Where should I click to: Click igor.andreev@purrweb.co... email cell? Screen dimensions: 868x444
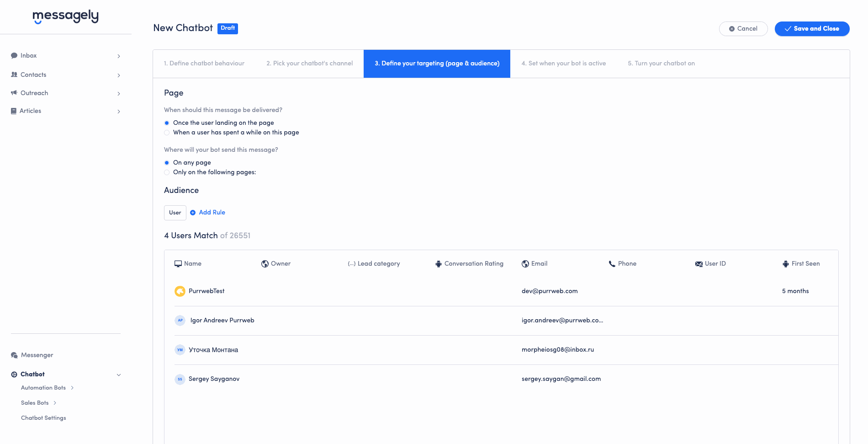click(562, 321)
